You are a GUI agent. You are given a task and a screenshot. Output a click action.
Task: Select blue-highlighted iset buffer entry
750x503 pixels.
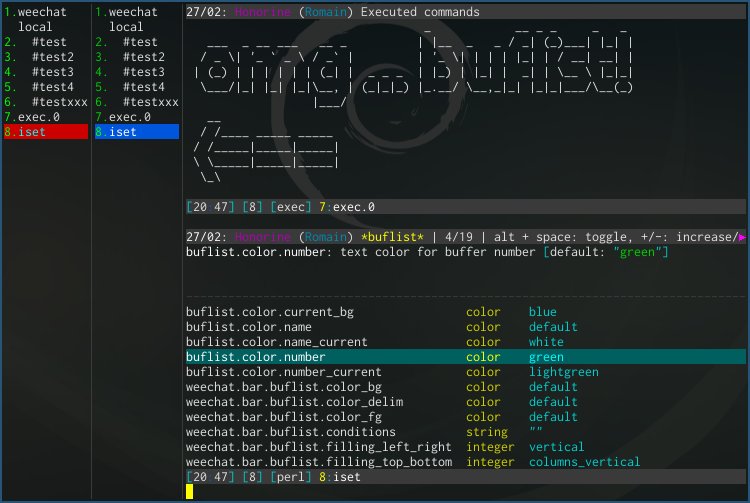[x=137, y=131]
